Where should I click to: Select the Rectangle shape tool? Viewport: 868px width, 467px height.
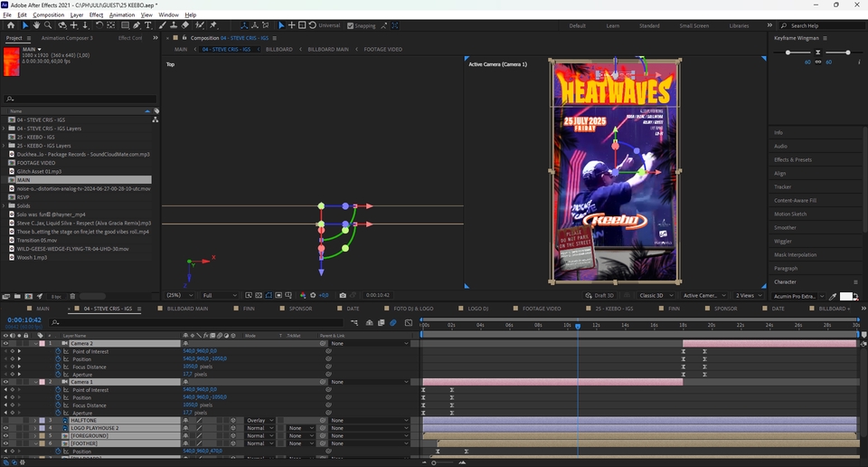pyautogui.click(x=125, y=25)
